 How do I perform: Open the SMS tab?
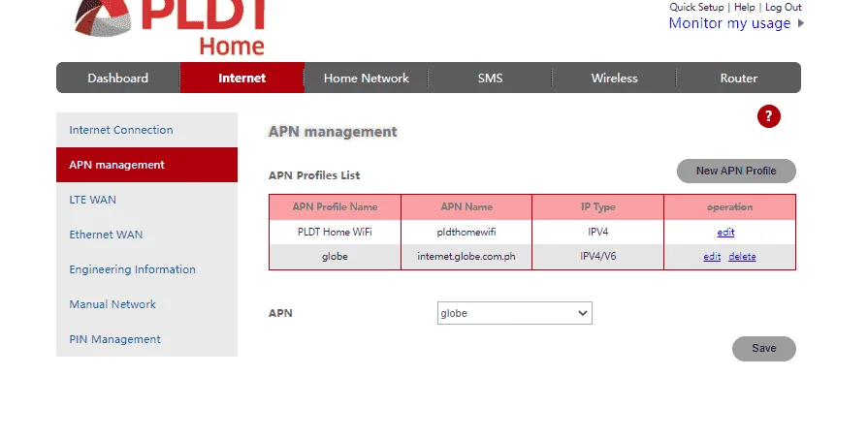coord(490,78)
